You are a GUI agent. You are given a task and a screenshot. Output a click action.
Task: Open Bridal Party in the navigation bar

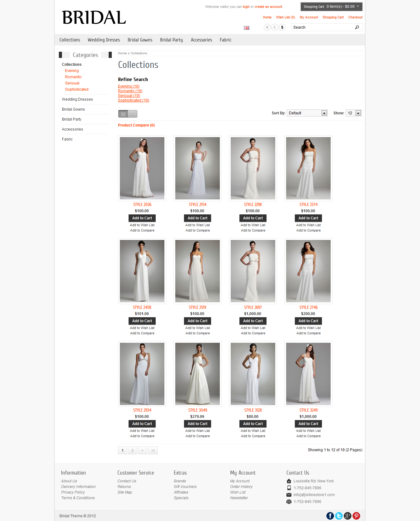(171, 40)
